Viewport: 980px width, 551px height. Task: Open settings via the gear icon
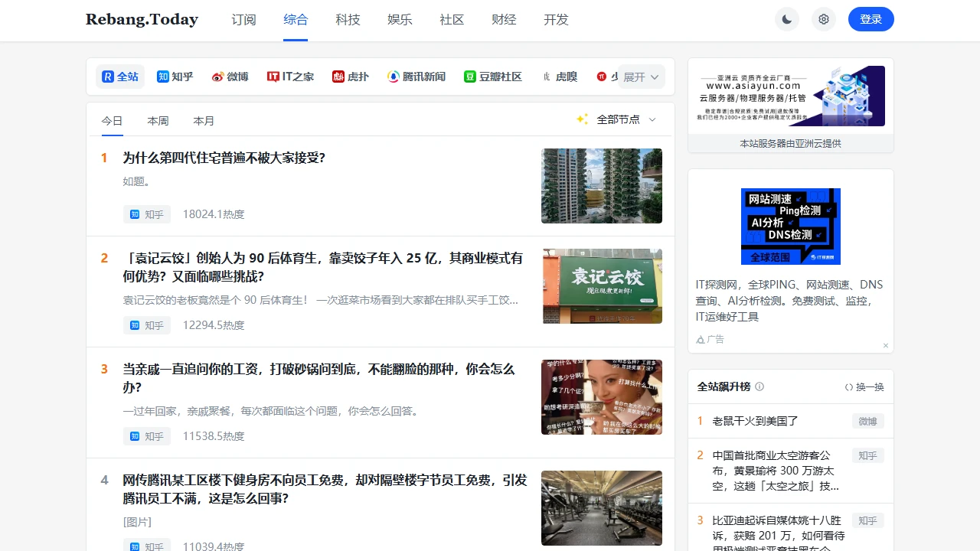824,19
